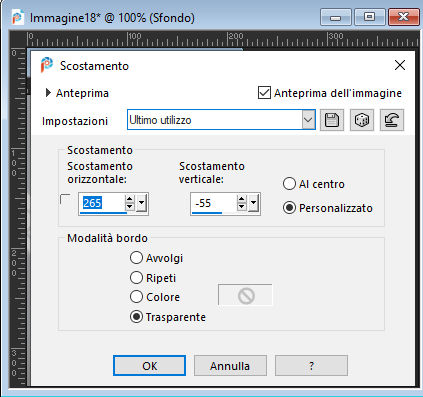This screenshot has height=397, width=423.
Task: Click the blue bar under horizontal offset value
Action: (103, 213)
